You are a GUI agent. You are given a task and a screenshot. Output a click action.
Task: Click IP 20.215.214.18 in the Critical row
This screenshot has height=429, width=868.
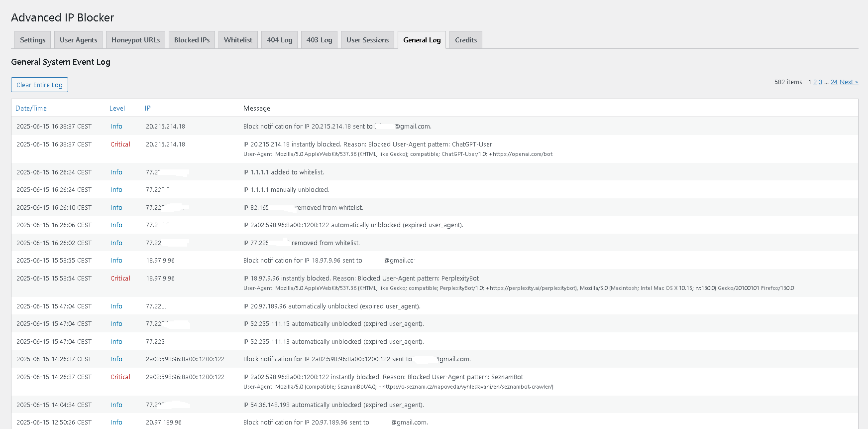[165, 144]
